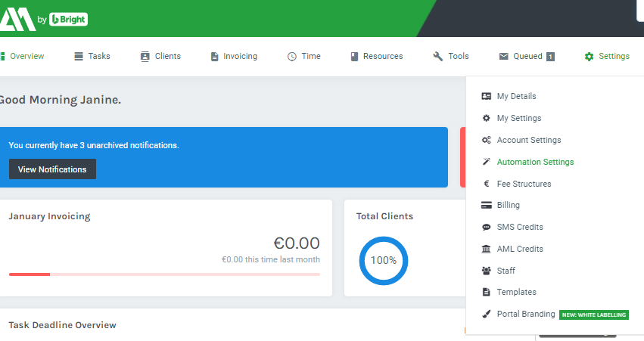The image size is (644, 341).
Task: Click the Staff people icon
Action: point(487,271)
